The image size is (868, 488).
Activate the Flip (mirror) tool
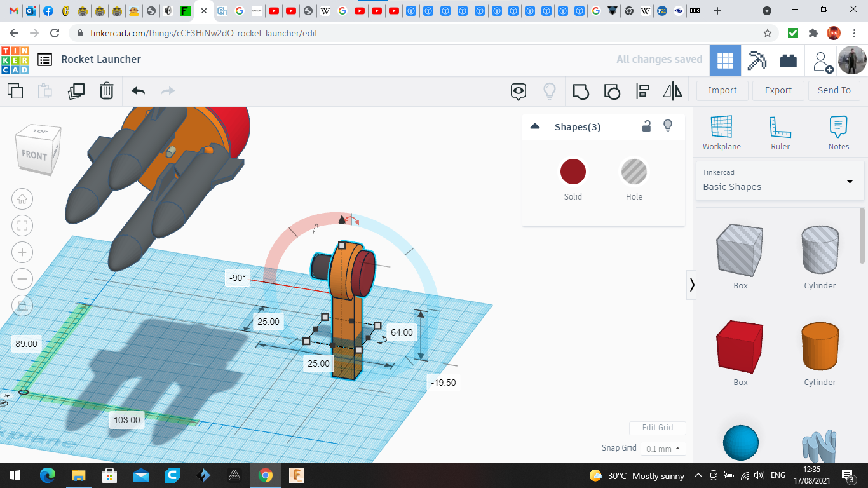coord(672,91)
